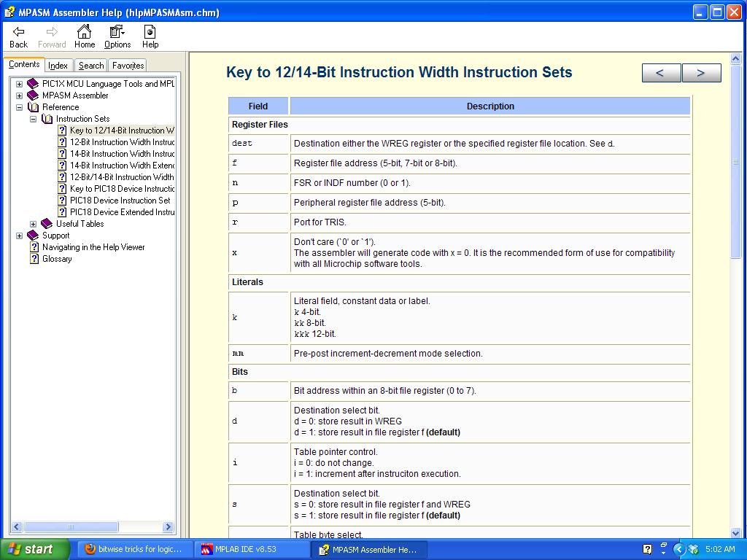Open PIC18 Device Extended Instruction topic

click(122, 212)
